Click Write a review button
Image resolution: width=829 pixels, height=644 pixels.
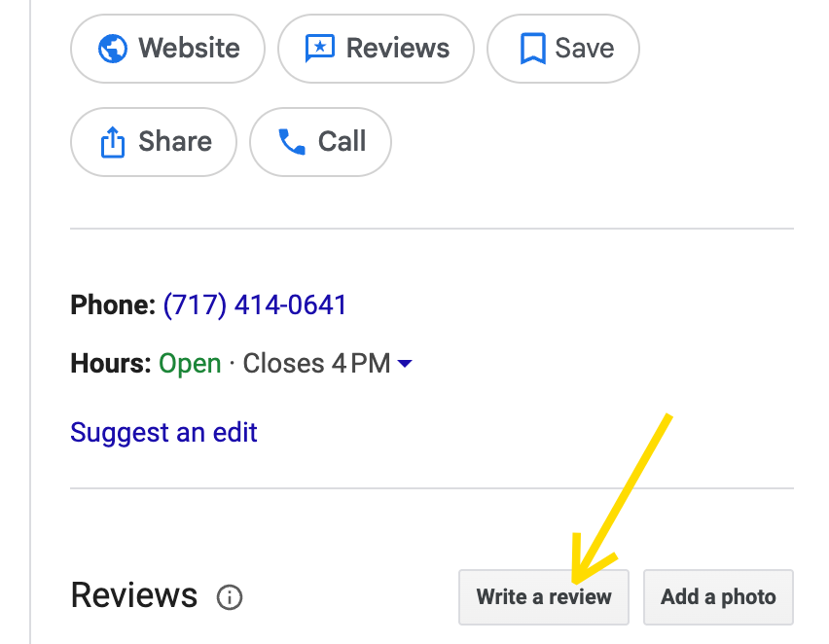[x=544, y=597]
